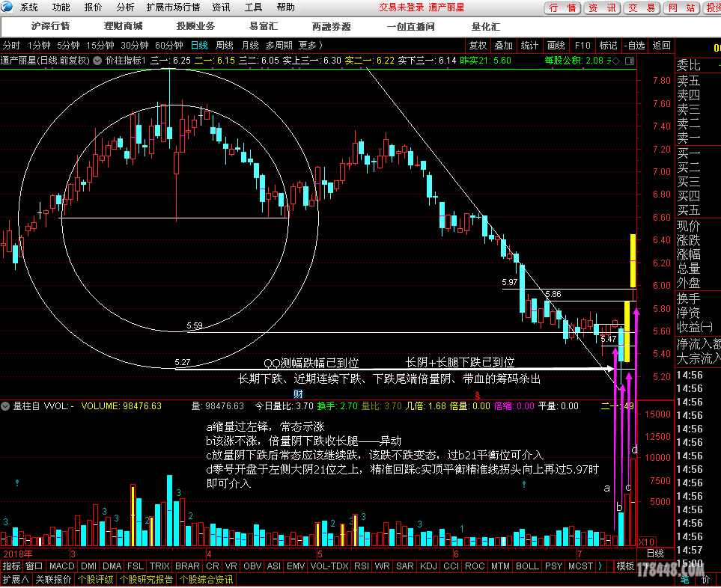Select the 周线 weekly period

(x=225, y=46)
